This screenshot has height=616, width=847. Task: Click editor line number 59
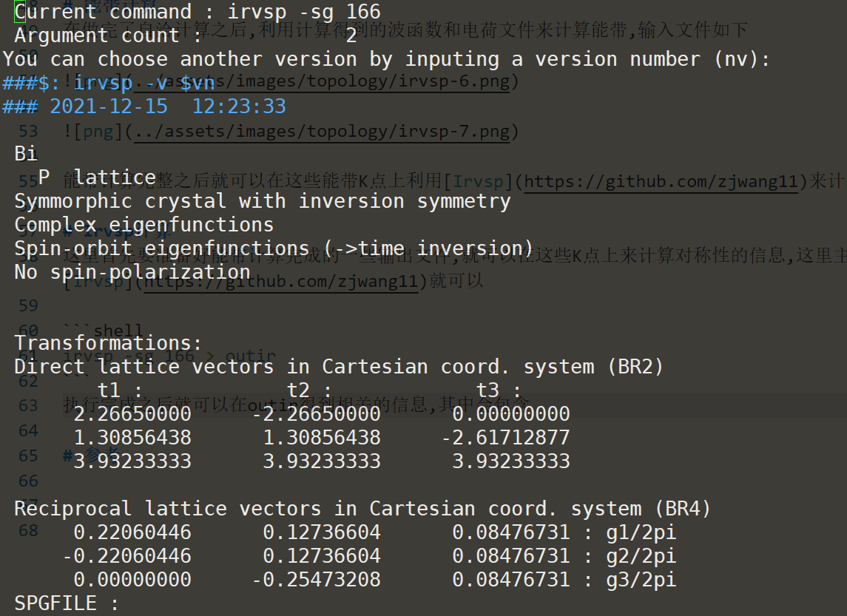pyautogui.click(x=29, y=306)
